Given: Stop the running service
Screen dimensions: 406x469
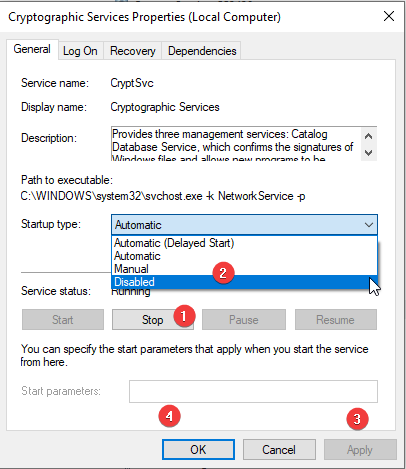Looking at the screenshot, I should coord(153,320).
